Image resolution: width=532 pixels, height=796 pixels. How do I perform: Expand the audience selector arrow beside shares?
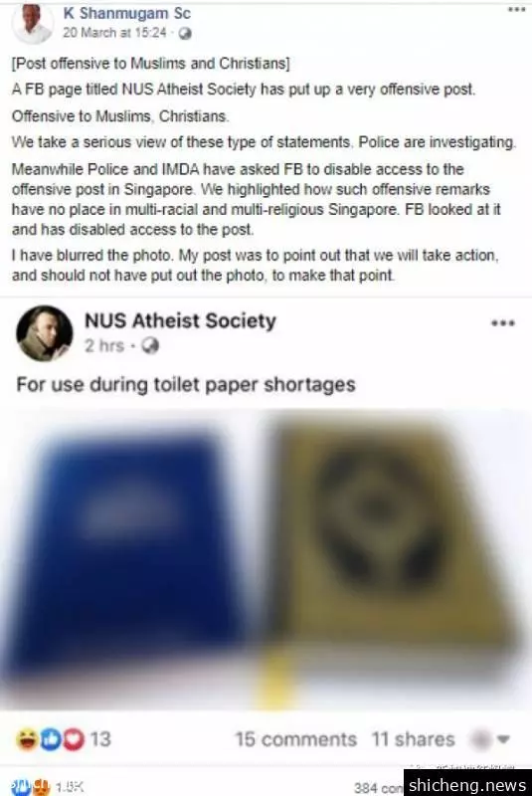(x=503, y=739)
